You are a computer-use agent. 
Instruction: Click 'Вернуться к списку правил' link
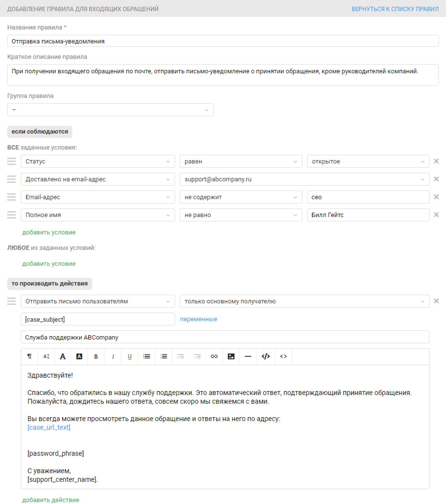pos(395,9)
